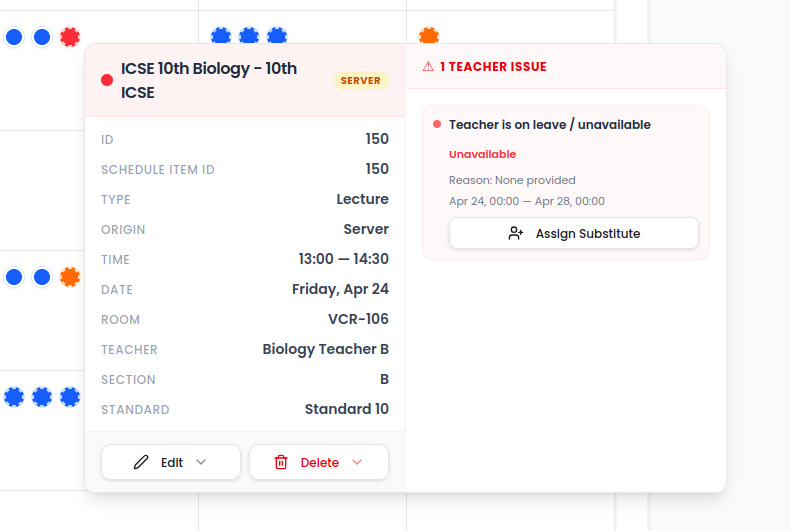The image size is (791, 531).
Task: Click the orange dashed dot in left middle row
Action: 70,277
